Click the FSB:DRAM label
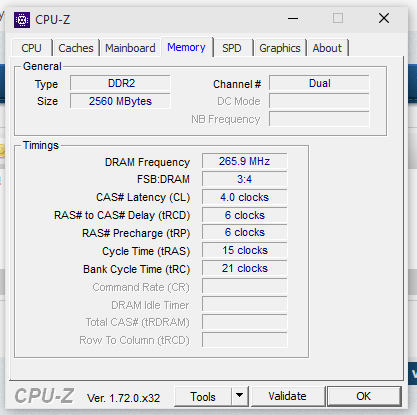 [x=163, y=179]
